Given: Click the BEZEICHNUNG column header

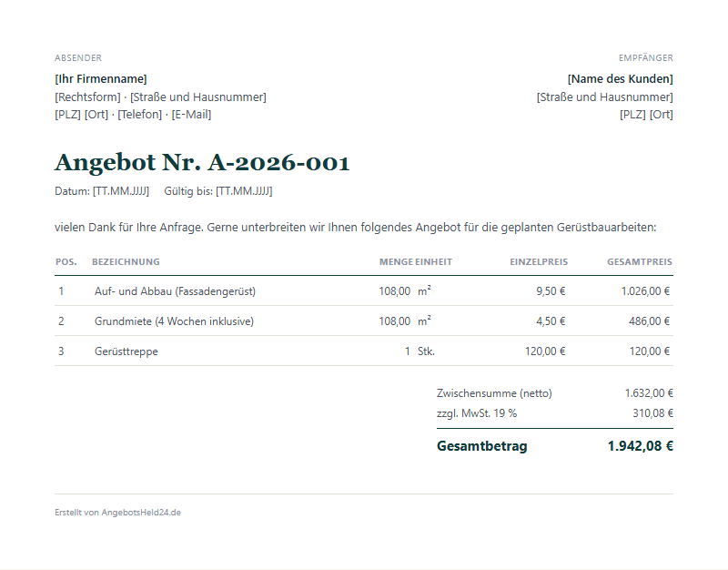Looking at the screenshot, I should pyautogui.click(x=126, y=262).
